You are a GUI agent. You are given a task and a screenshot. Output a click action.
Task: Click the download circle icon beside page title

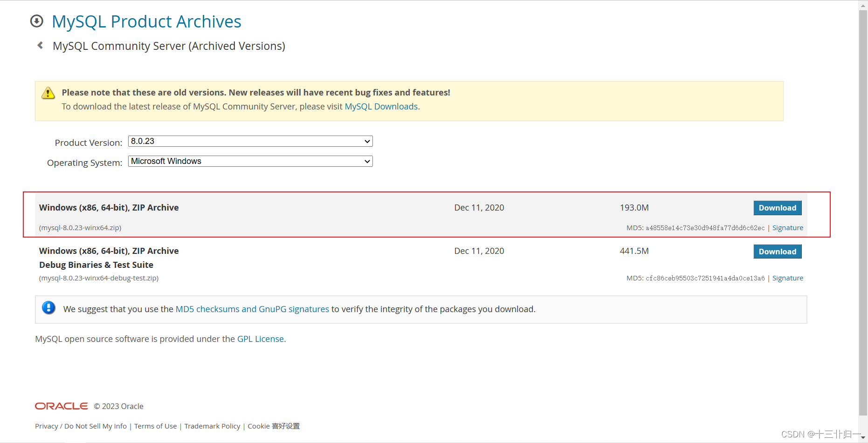point(36,21)
